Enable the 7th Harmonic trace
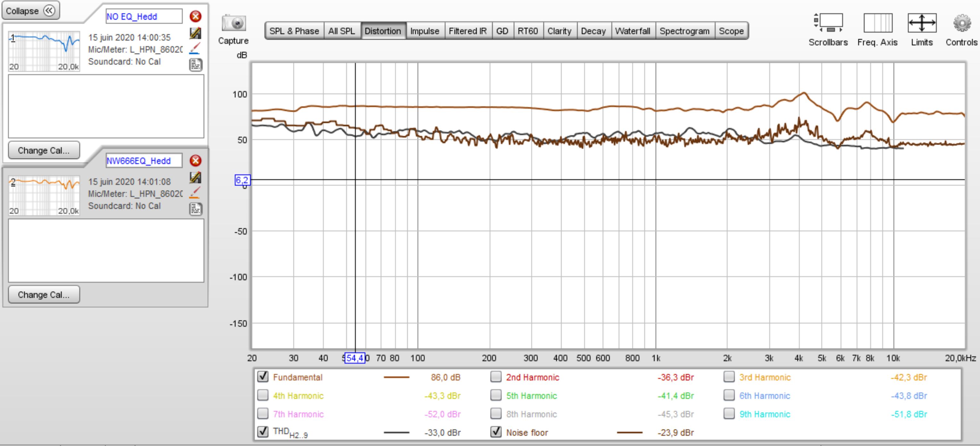Screen dimensions: 980x446 pos(263,413)
